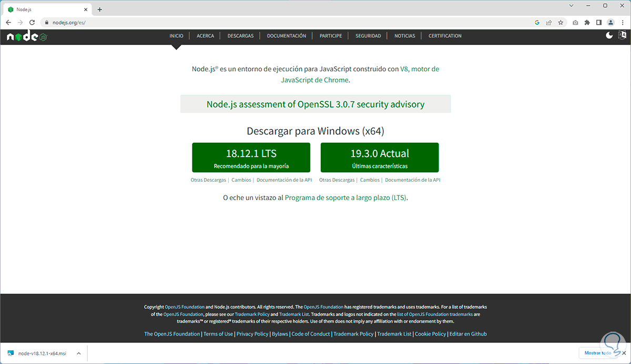Open Documentación de la API under LTS
This screenshot has width=631, height=364.
point(284,180)
